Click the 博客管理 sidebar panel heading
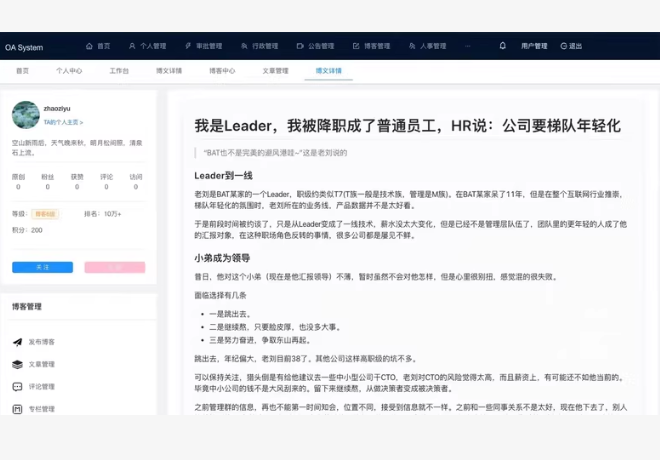Viewport: 660px width, 460px height. coord(27,306)
